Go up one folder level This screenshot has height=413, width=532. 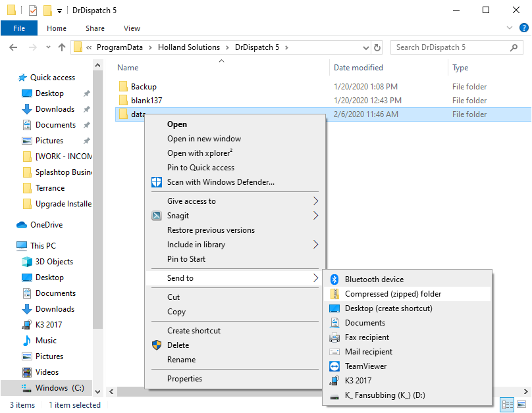pyautogui.click(x=62, y=47)
